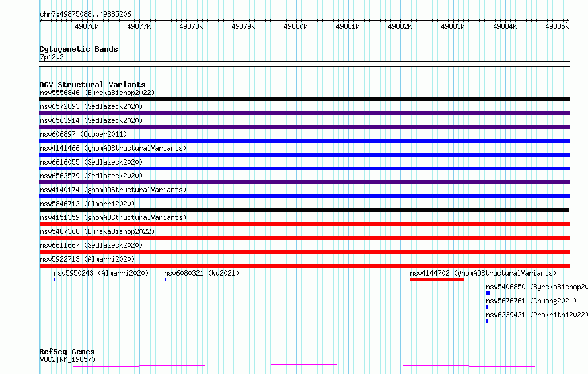Select the red nsv4151359 variant bar

(x=305, y=224)
